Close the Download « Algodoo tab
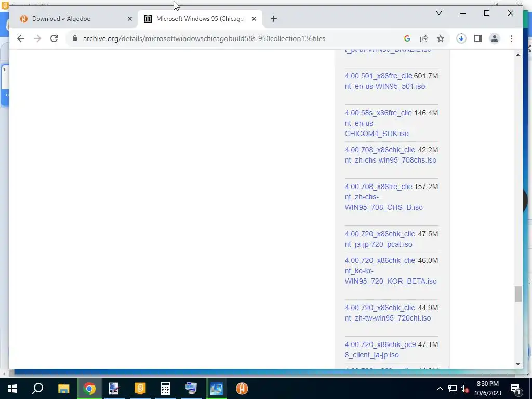The height and width of the screenshot is (399, 532). (129, 19)
